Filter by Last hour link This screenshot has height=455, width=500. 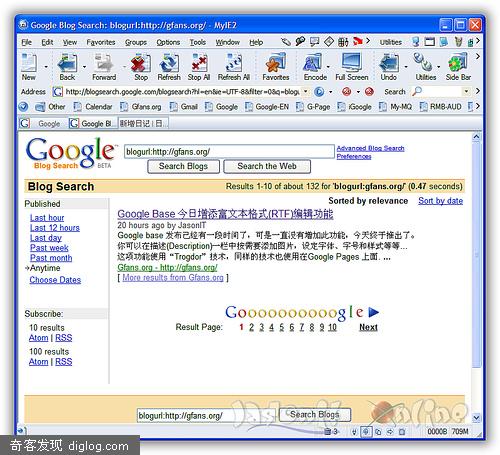click(x=47, y=218)
